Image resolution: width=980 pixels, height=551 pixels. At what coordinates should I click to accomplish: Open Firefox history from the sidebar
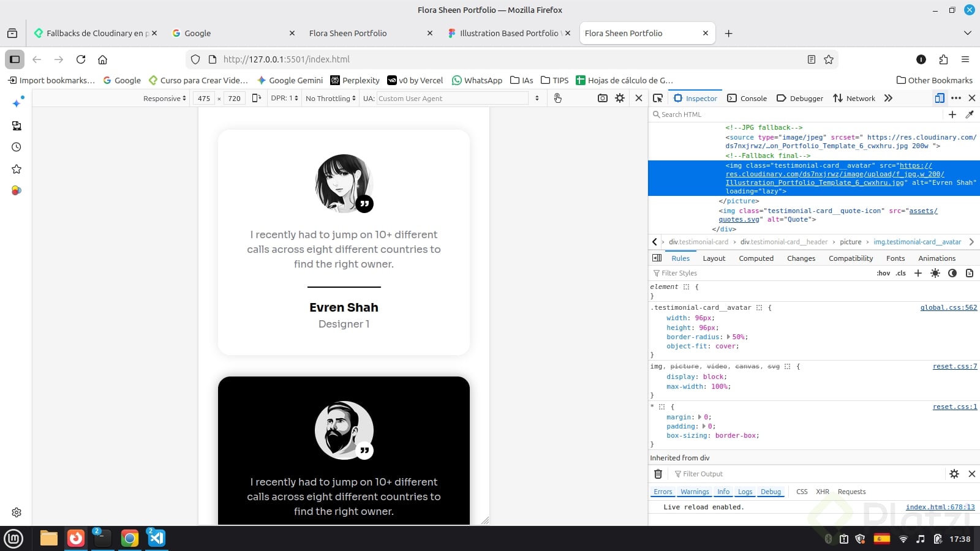pyautogui.click(x=17, y=147)
